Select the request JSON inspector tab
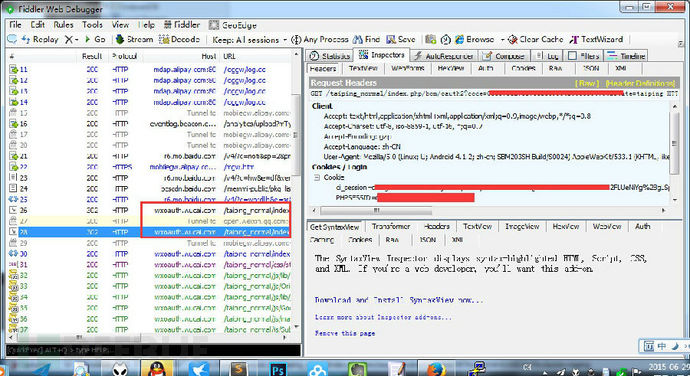Screen dimensions: 690x376 click(591, 69)
